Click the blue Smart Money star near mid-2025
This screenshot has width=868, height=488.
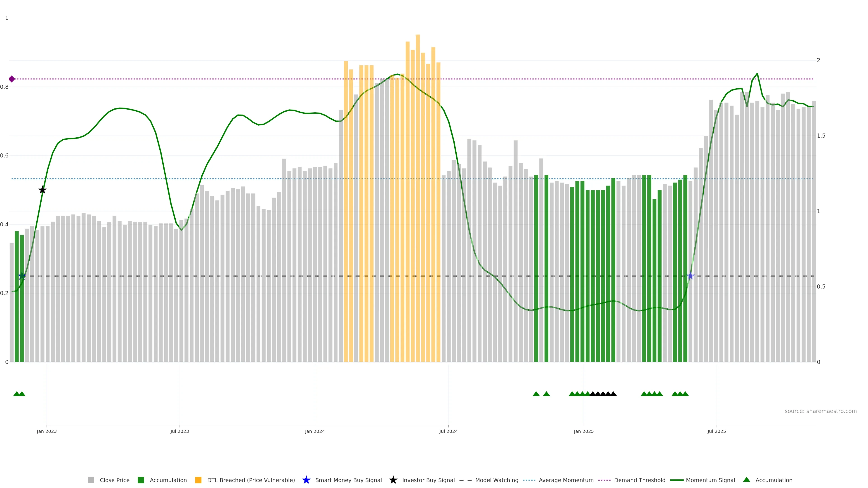(x=690, y=276)
